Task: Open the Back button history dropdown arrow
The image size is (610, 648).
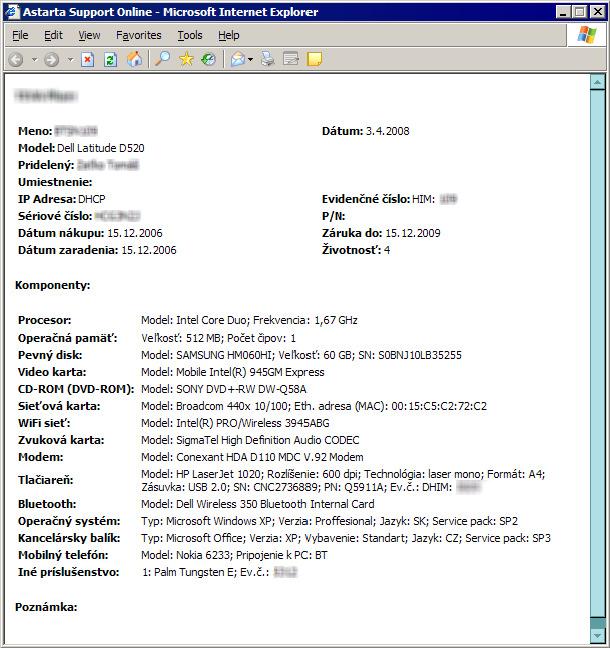Action: tap(34, 60)
